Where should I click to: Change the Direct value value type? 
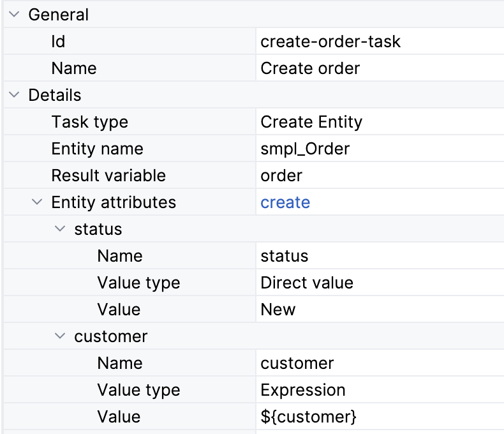[x=307, y=283]
